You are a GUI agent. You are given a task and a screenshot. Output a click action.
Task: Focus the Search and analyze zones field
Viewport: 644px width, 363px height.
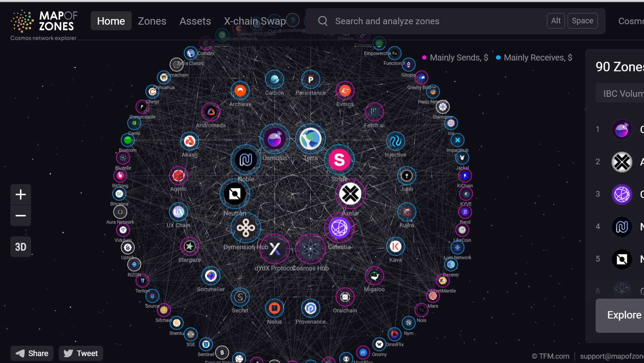(x=432, y=21)
